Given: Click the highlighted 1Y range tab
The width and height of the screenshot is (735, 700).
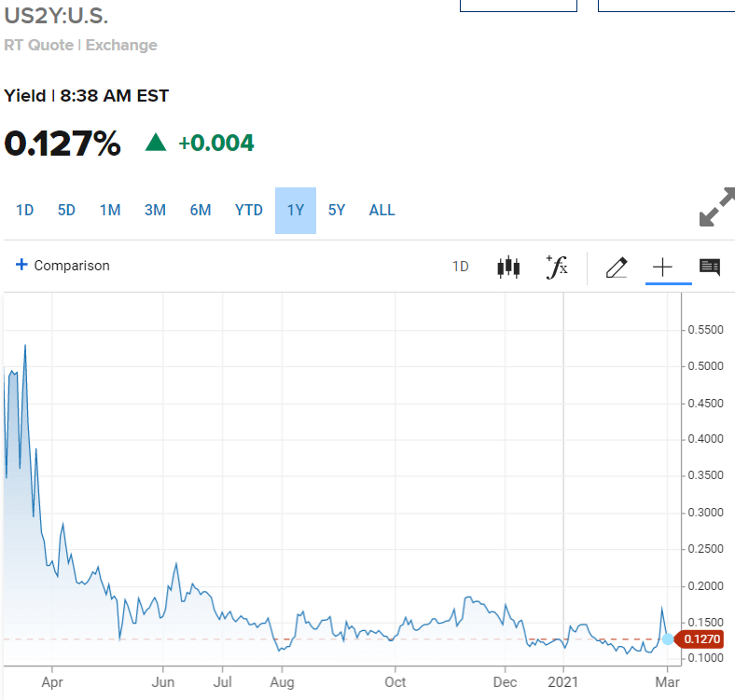Looking at the screenshot, I should [296, 211].
